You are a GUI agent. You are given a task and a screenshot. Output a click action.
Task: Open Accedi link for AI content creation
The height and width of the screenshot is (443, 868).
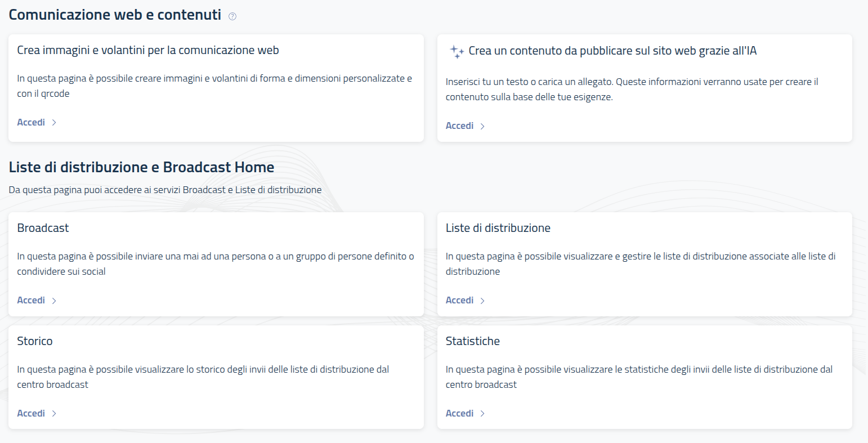pos(459,126)
